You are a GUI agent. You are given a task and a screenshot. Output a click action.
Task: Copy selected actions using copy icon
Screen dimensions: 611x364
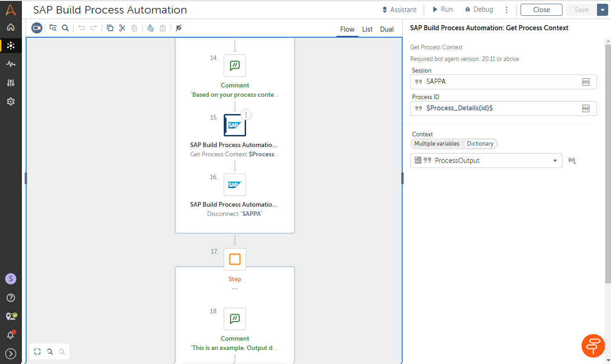(x=110, y=28)
